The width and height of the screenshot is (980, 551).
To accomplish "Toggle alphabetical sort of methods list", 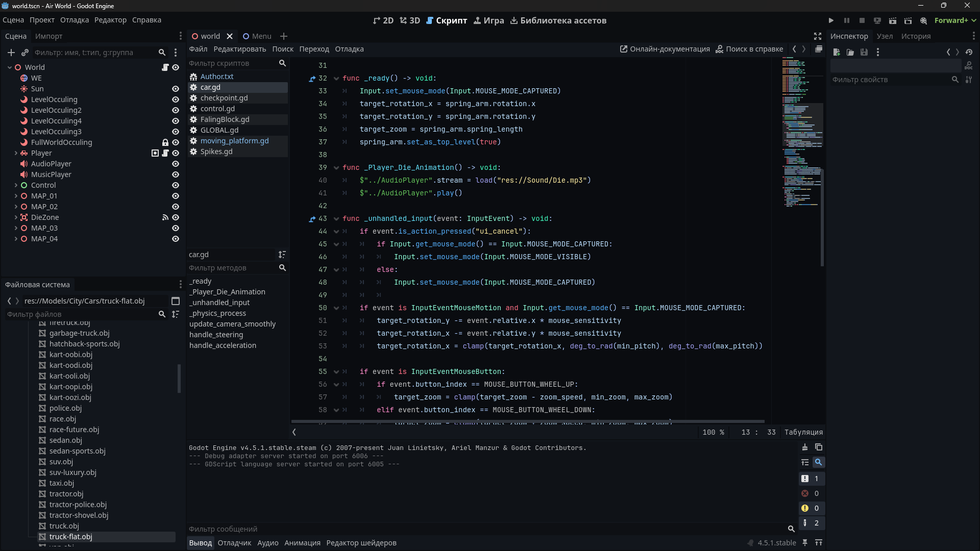I will 282,255.
